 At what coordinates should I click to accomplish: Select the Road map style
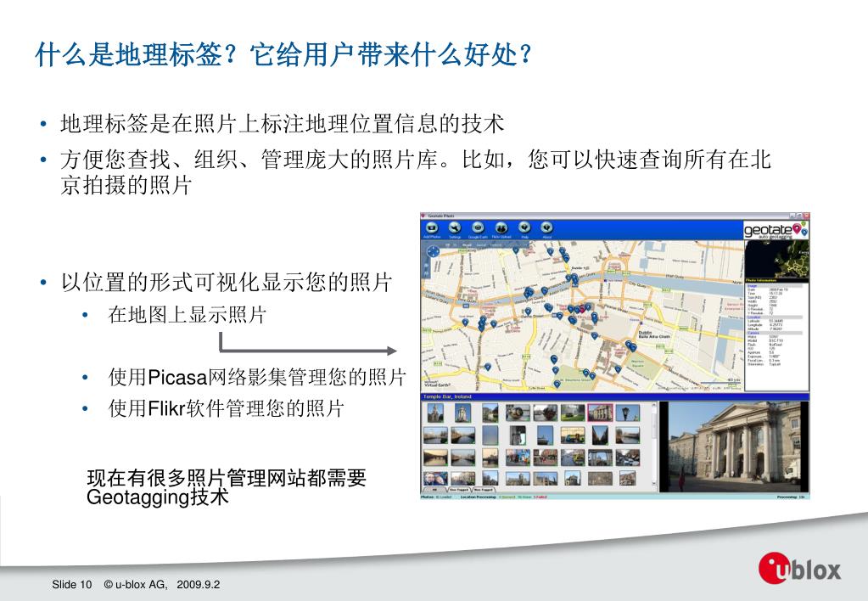(468, 244)
